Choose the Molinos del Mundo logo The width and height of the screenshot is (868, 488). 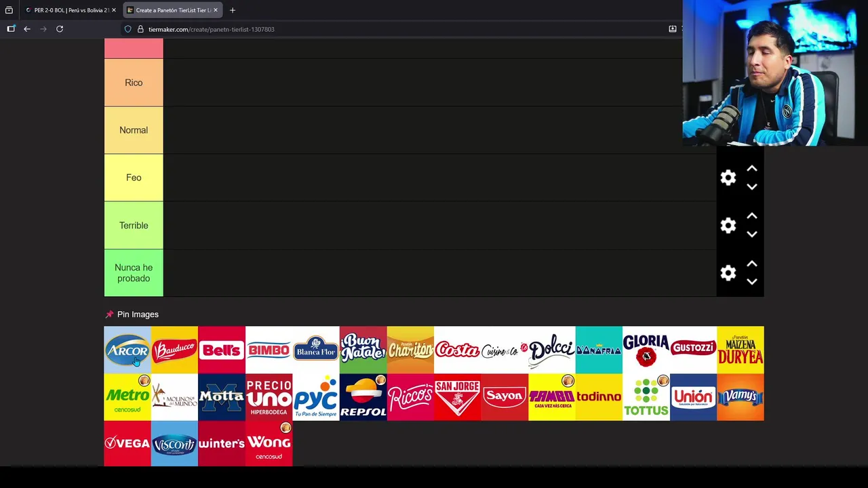coord(174,397)
